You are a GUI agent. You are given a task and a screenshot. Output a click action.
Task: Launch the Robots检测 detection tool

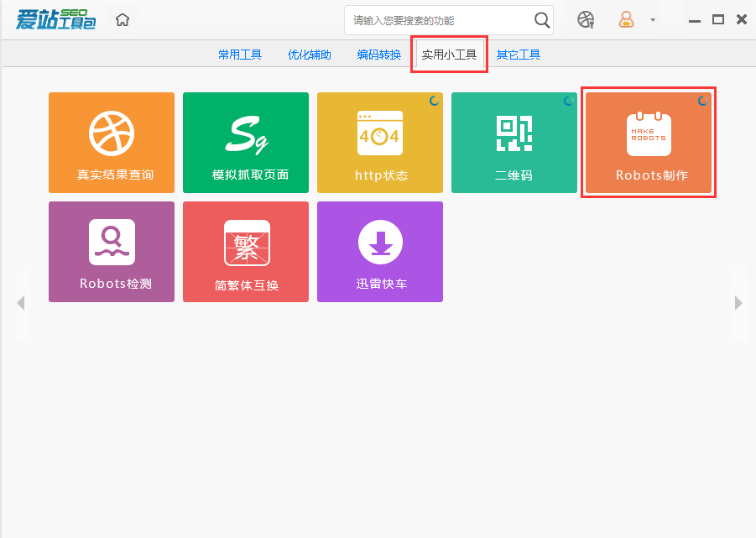tap(111, 252)
